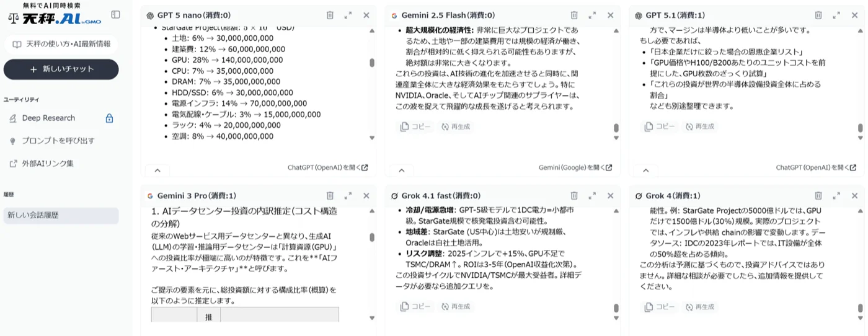
Task: Delete the GPT 5 nano panel via trash icon
Action: [330, 15]
